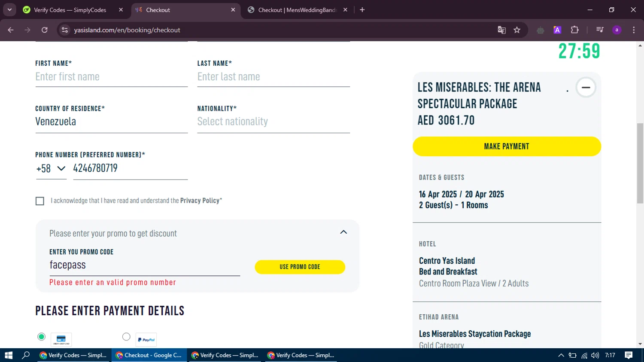The width and height of the screenshot is (644, 362).
Task: Focus the First Name field
Action: click(112, 77)
